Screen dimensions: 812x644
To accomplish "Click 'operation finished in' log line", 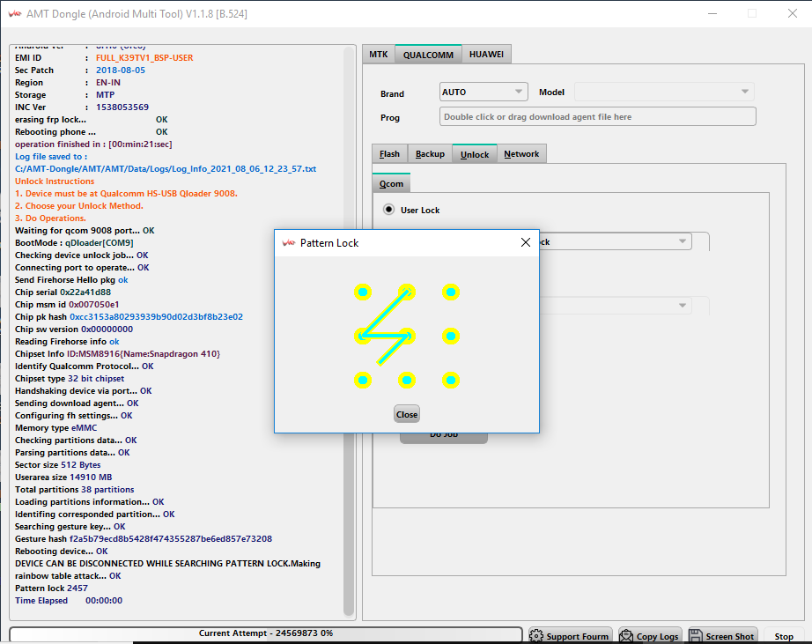I will click(93, 144).
